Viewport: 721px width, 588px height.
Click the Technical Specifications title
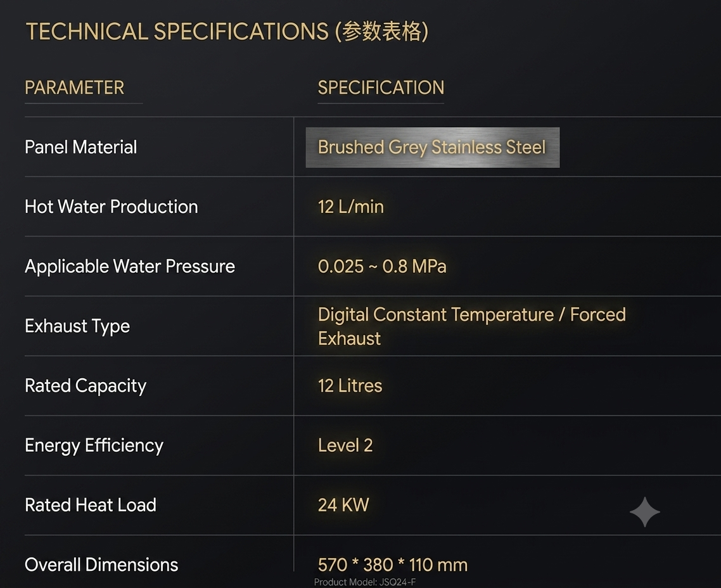click(x=227, y=31)
